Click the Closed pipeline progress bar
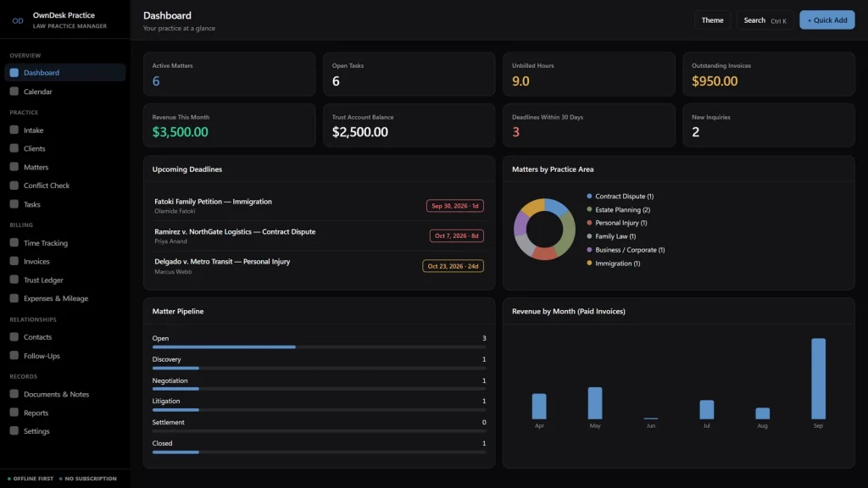This screenshot has width=868, height=488. tap(319, 452)
